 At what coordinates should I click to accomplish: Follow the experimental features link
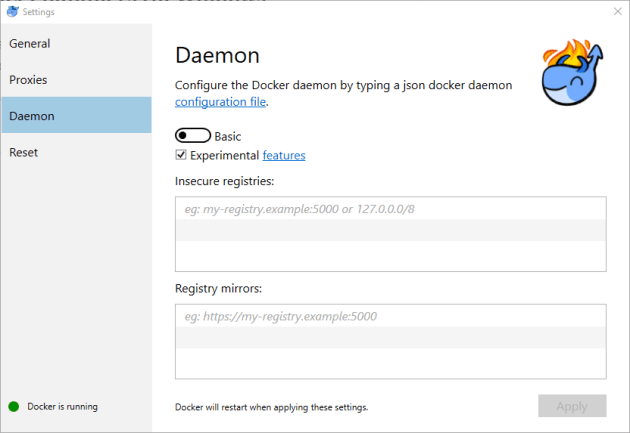284,155
